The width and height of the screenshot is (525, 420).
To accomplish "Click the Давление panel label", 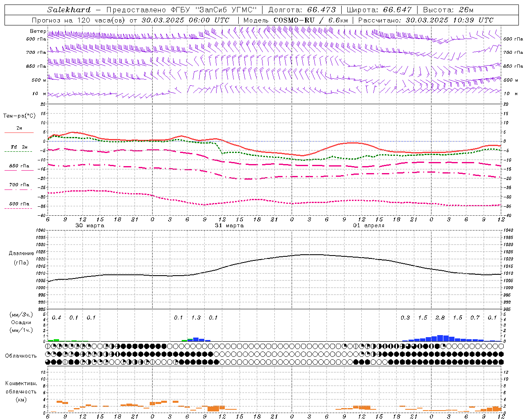I will point(21,253).
